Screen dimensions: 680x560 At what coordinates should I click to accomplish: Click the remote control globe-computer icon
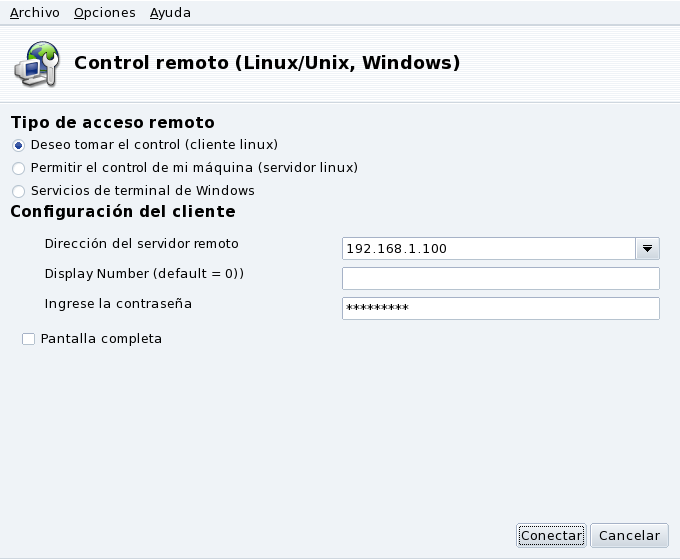(x=36, y=63)
